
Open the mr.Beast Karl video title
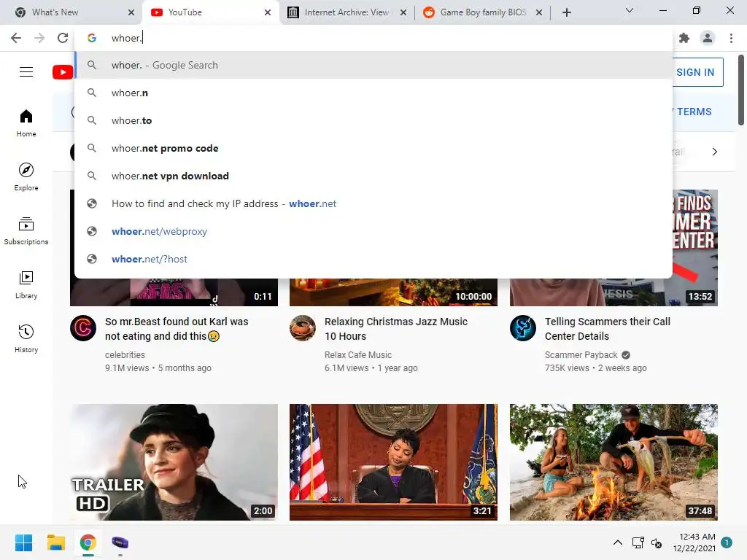(x=177, y=329)
